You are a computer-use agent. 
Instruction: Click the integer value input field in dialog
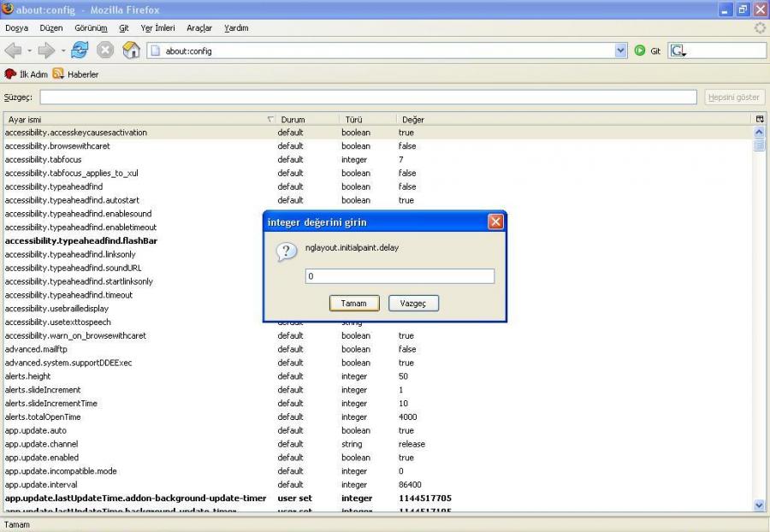click(400, 275)
